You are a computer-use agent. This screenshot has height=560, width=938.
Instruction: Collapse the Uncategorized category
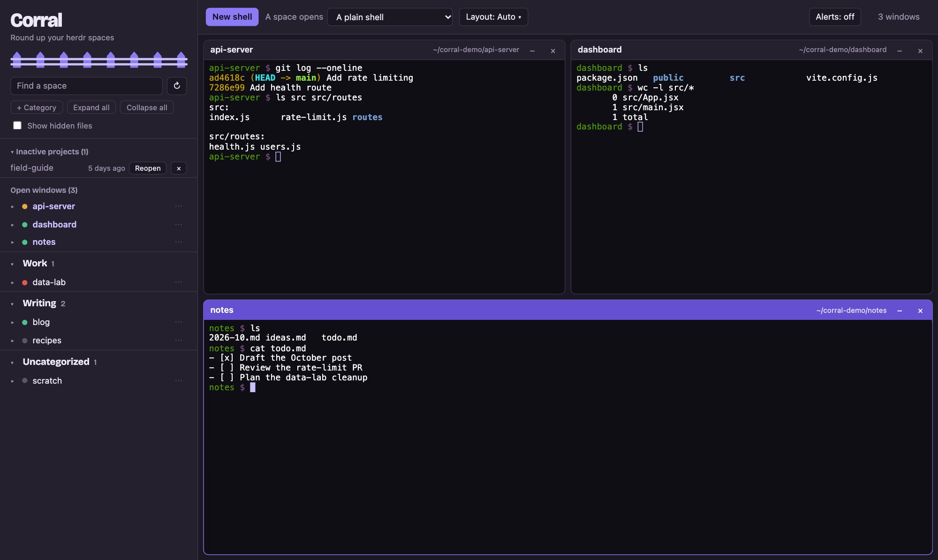pos(12,363)
